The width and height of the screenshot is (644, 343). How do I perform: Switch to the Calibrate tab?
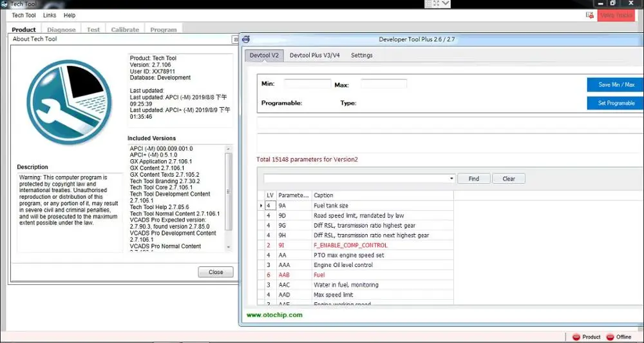coord(125,29)
